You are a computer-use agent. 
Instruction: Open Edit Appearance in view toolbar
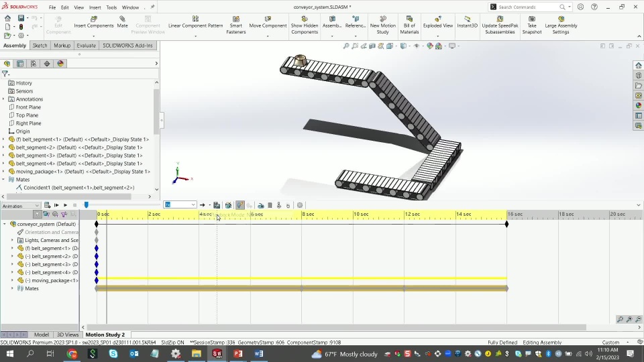click(429, 46)
